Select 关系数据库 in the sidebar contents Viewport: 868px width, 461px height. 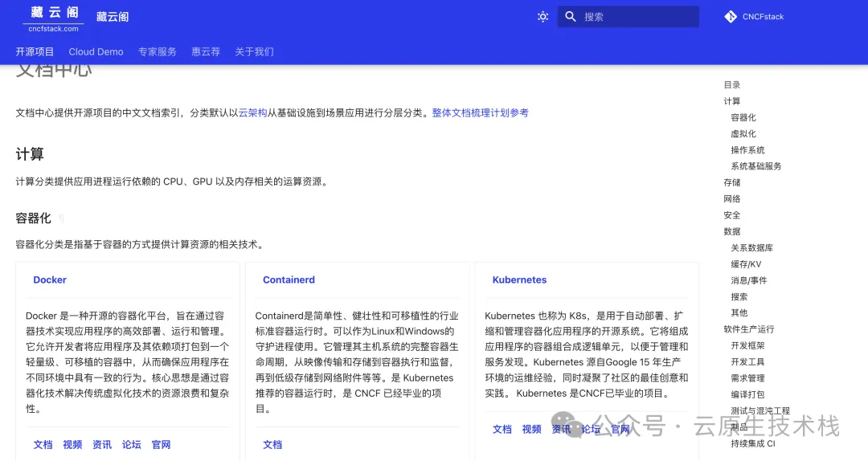[751, 248]
